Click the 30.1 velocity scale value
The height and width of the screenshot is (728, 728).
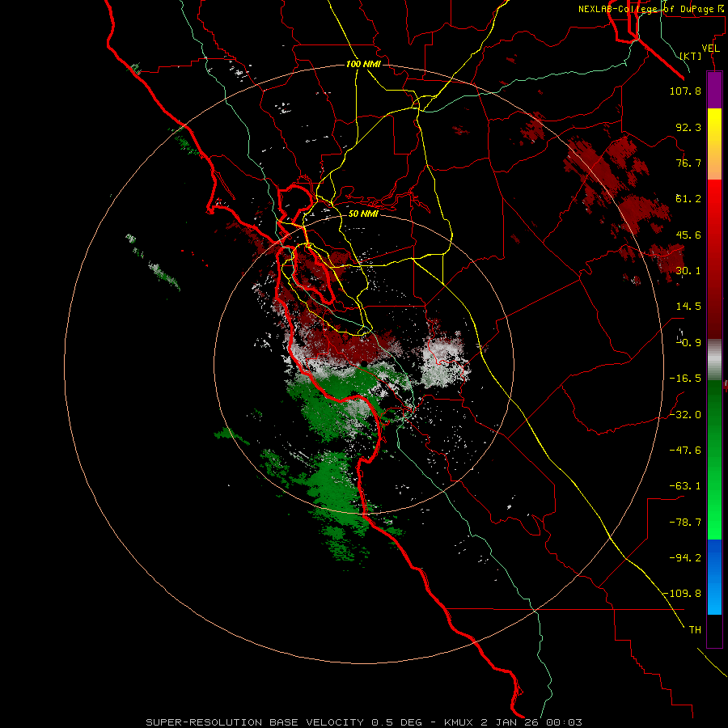pos(688,271)
